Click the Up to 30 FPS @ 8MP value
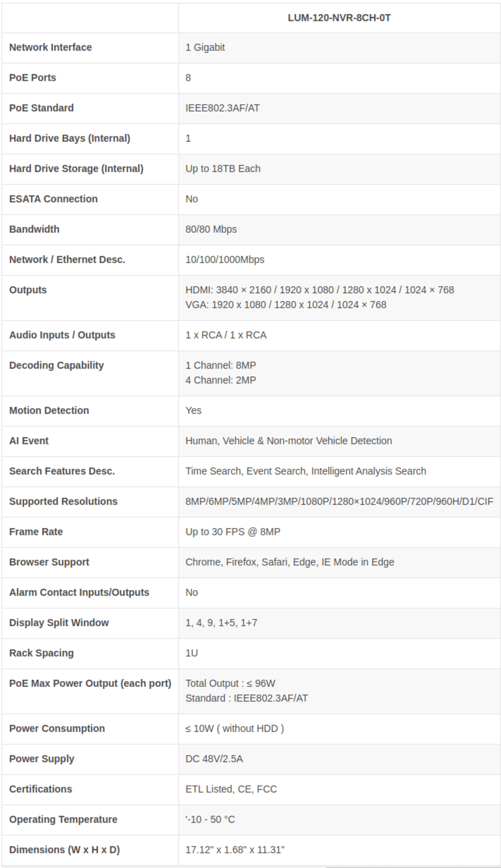The width and height of the screenshot is (501, 868). click(x=233, y=532)
